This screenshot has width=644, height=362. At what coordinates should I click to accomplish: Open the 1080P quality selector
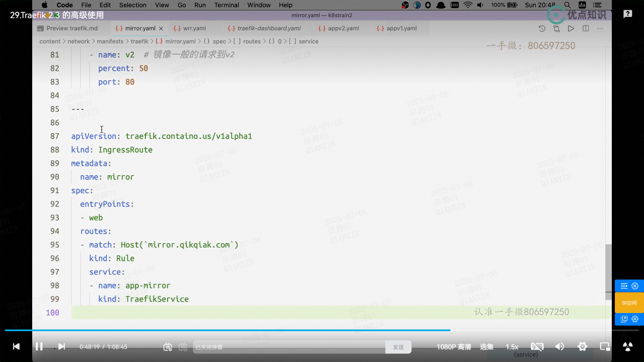pyautogui.click(x=453, y=347)
